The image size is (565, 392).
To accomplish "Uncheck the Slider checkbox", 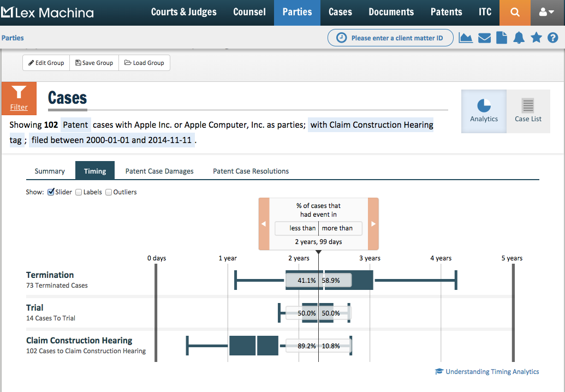I will 51,192.
